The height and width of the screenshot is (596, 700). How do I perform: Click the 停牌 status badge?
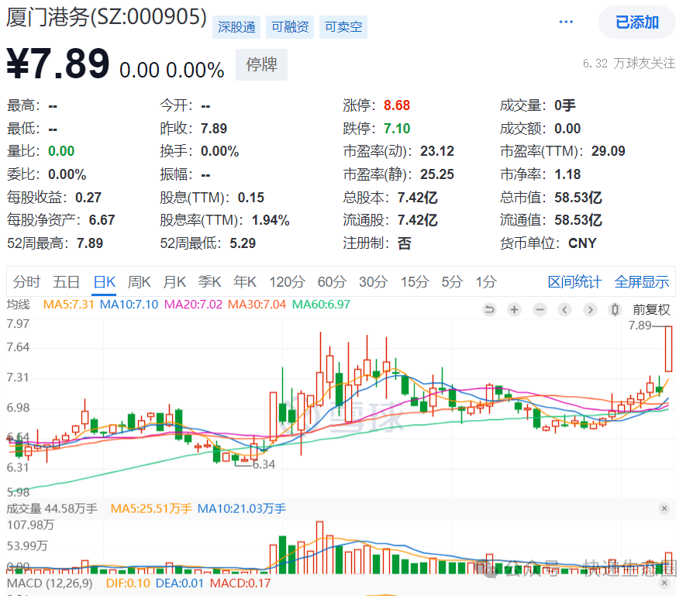coord(261,65)
